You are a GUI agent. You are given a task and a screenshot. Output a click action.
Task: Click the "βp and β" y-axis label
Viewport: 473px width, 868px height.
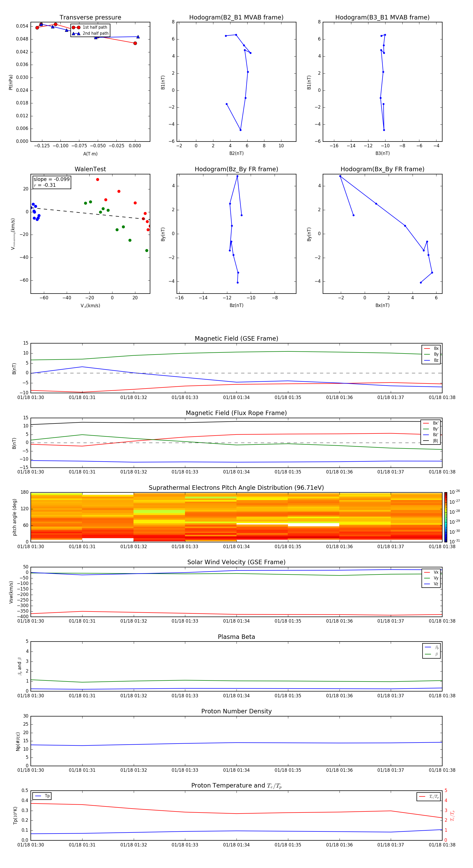(19, 666)
